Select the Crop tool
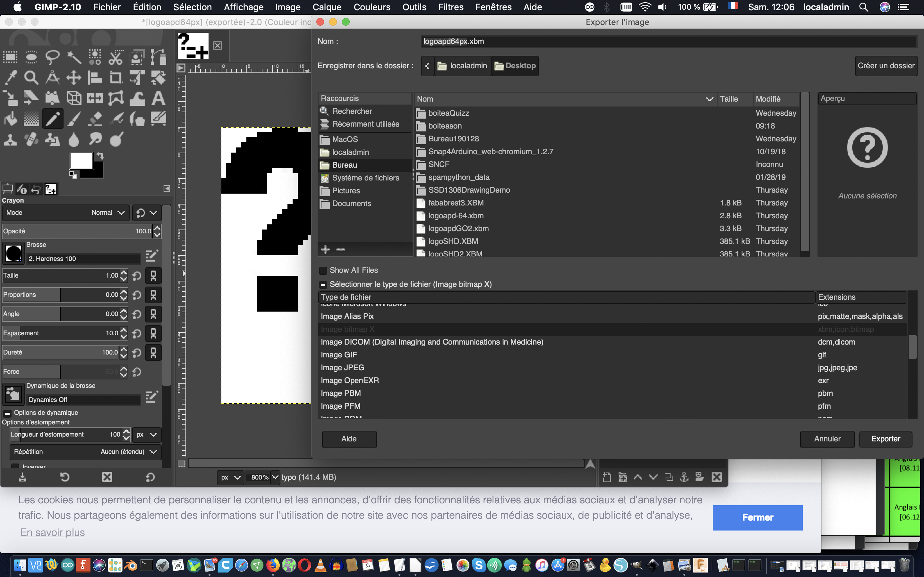Image resolution: width=924 pixels, height=577 pixels. 116,78
